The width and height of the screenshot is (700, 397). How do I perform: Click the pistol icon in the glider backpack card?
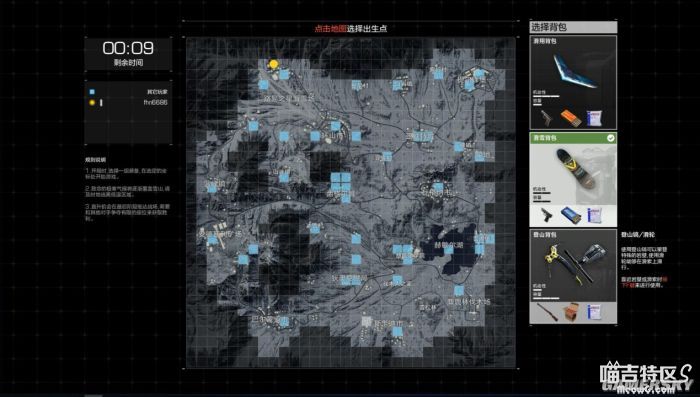(x=546, y=118)
